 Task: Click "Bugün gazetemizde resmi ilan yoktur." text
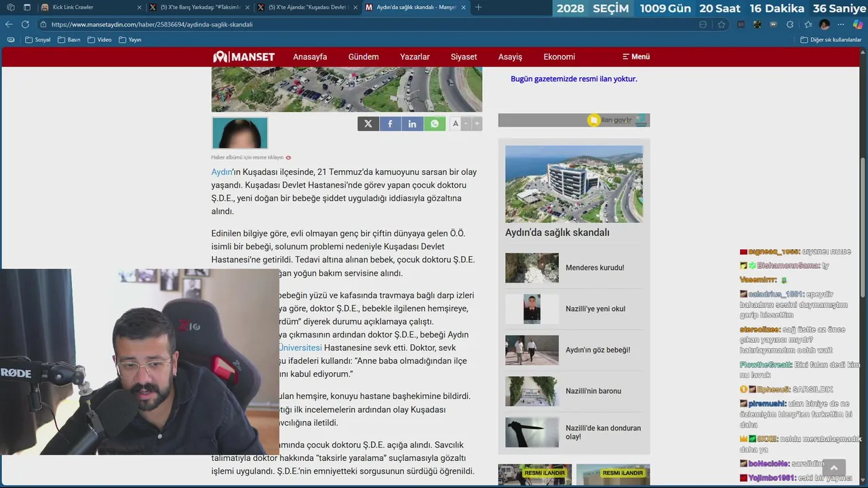(x=574, y=79)
